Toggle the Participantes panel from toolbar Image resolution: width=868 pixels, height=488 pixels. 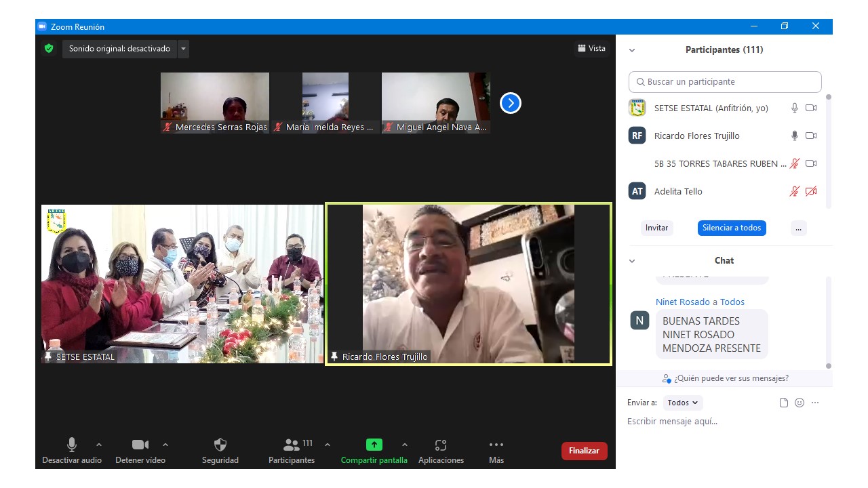pyautogui.click(x=292, y=451)
